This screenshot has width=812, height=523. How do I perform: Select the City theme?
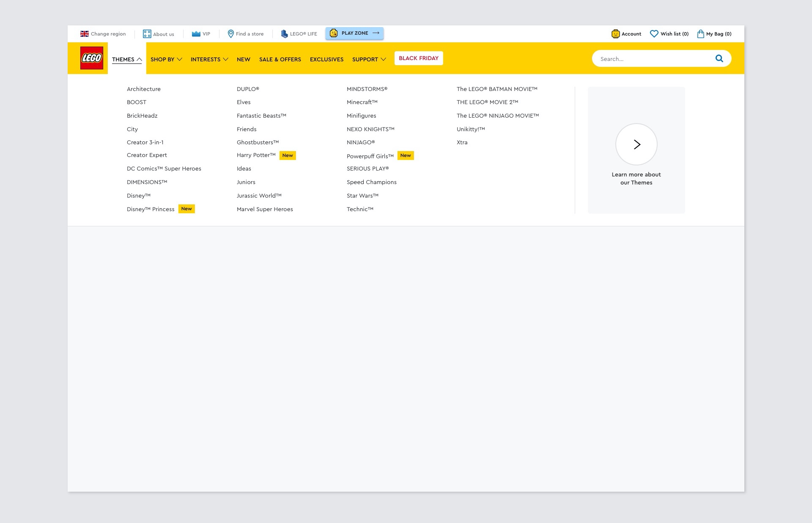coord(132,129)
